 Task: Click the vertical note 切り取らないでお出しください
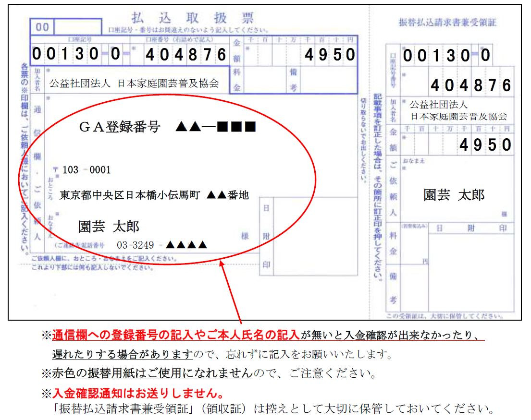tap(363, 140)
